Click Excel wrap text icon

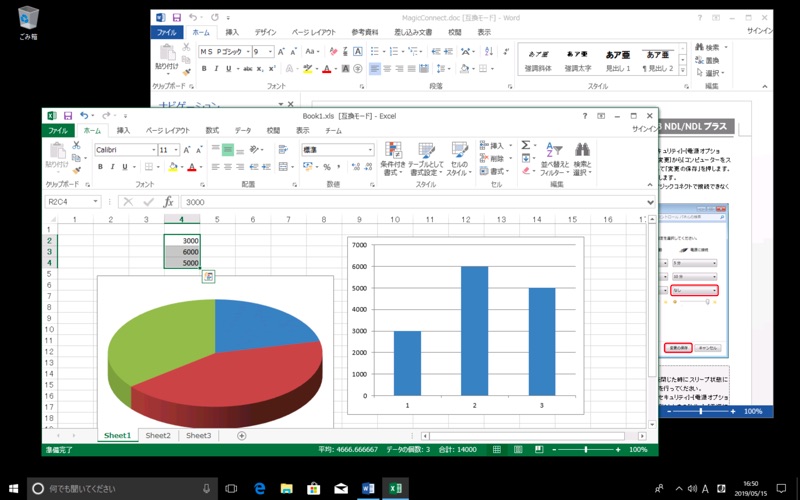(x=283, y=149)
